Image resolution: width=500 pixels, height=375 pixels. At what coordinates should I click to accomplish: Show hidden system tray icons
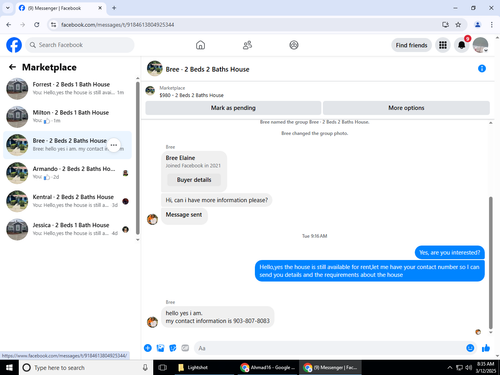tap(449, 367)
